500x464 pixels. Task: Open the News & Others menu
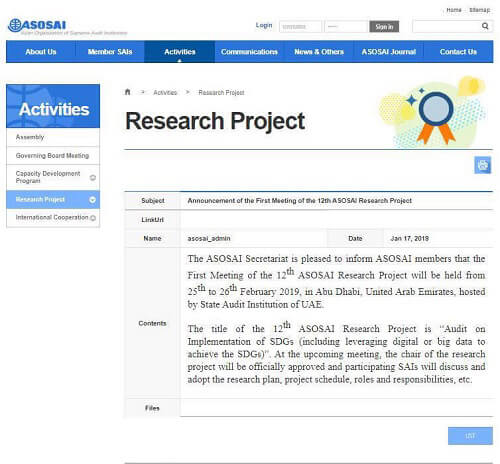coord(319,52)
